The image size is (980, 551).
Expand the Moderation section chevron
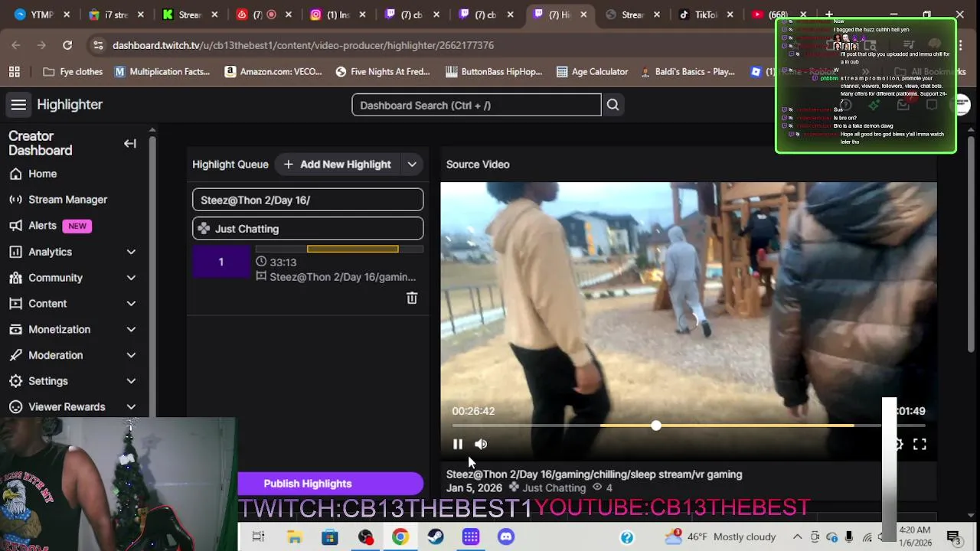(131, 355)
